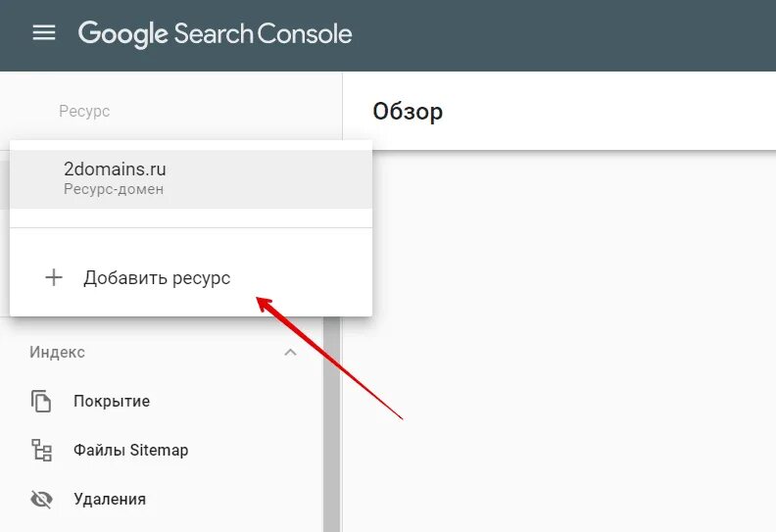
Task: Click the Удаления crossed-eye icon
Action: [41, 499]
